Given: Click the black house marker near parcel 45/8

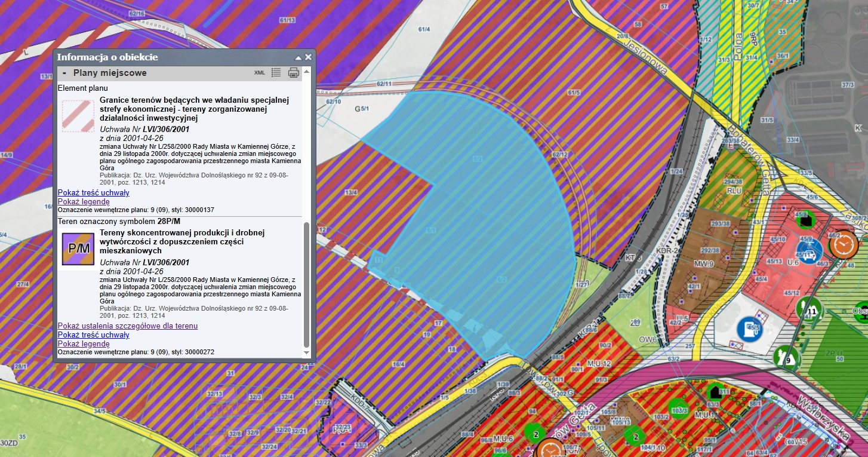Looking at the screenshot, I should click(x=807, y=220).
